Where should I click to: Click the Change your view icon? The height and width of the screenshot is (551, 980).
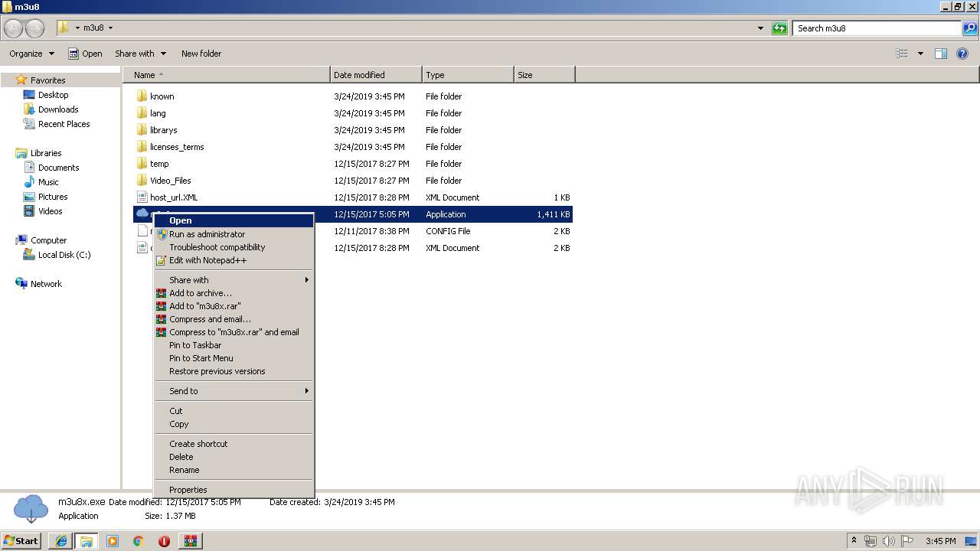point(902,54)
